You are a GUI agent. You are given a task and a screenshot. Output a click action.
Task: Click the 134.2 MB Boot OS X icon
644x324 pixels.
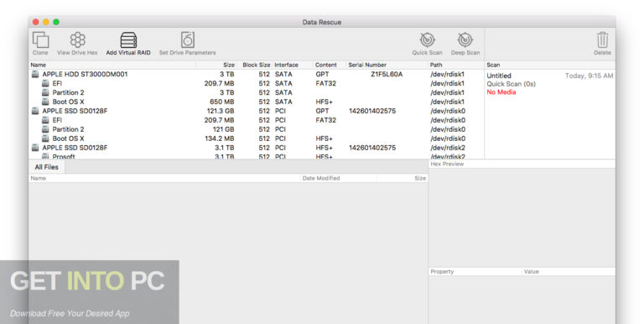(45, 138)
